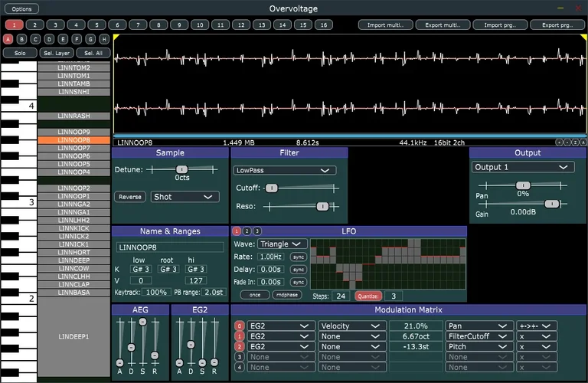Switch to LFO 3
588x383 pixels.
point(257,231)
